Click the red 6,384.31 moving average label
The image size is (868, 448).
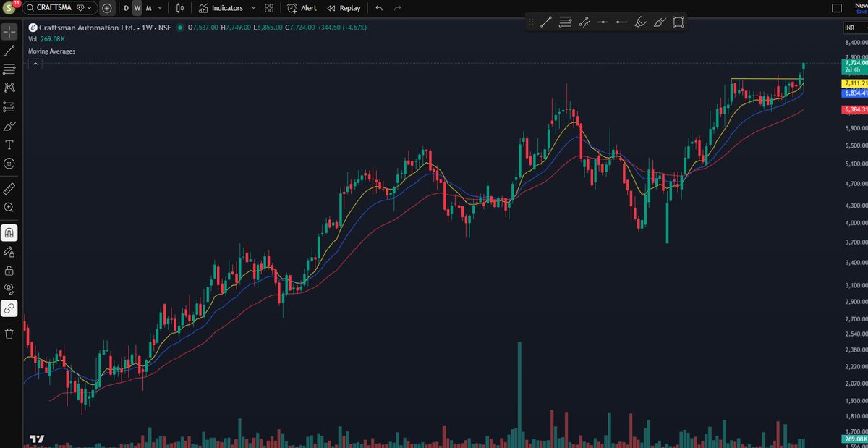click(x=855, y=109)
